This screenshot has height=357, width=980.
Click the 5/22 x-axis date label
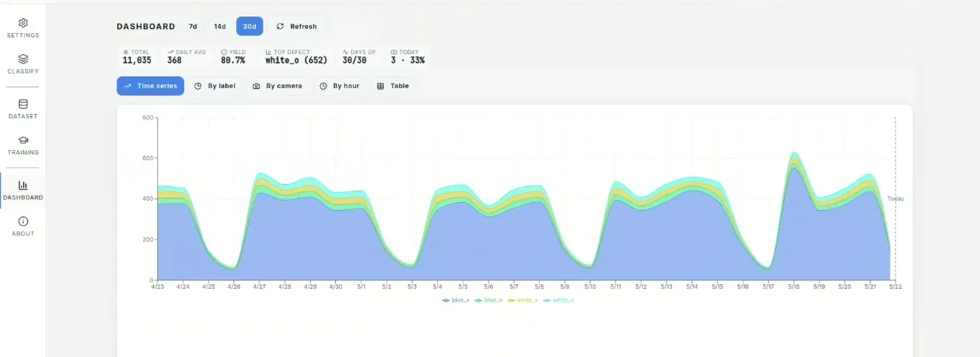[895, 286]
